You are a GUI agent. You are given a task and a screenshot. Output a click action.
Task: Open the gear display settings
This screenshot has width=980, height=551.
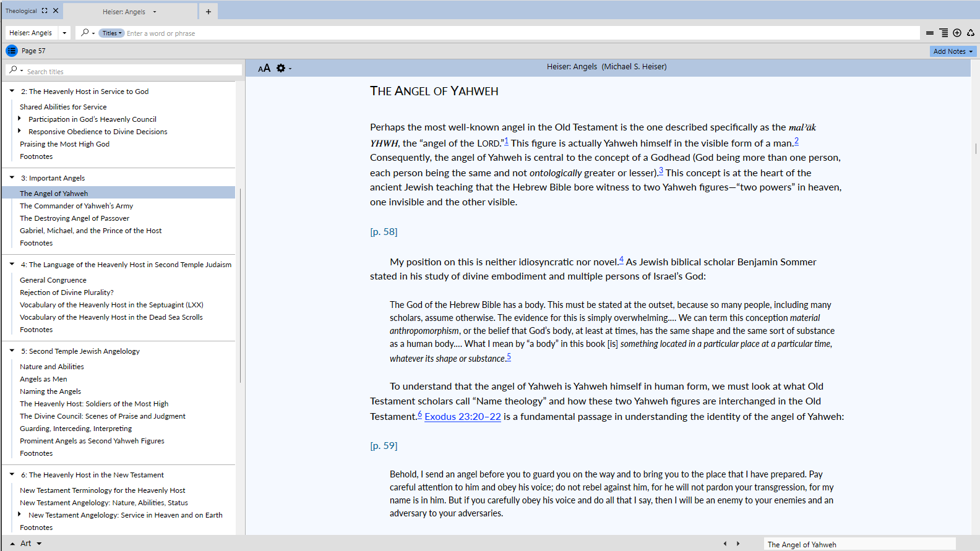[281, 68]
